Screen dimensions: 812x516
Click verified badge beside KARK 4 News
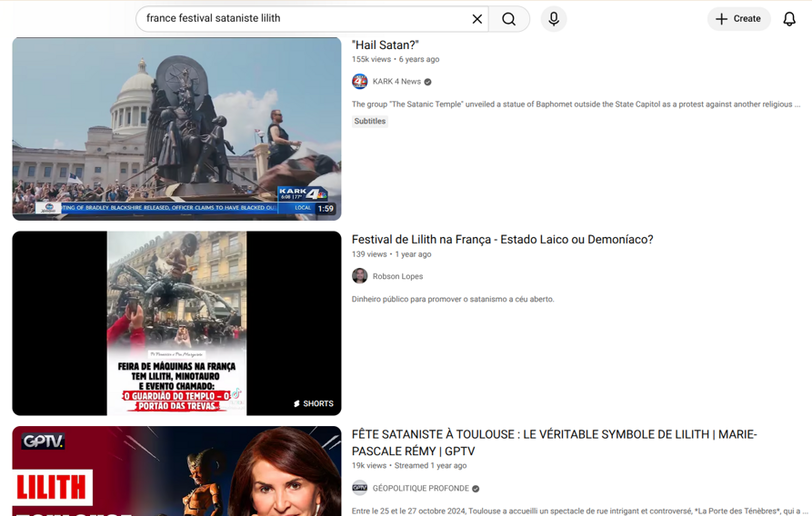click(x=427, y=82)
